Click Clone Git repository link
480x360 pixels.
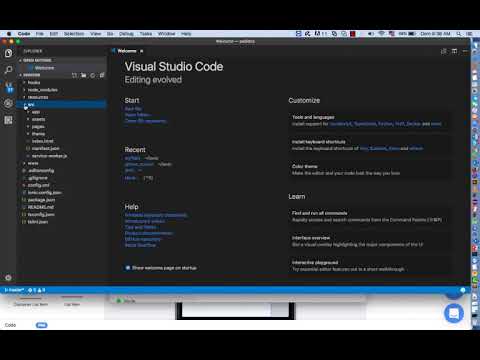pos(146,121)
